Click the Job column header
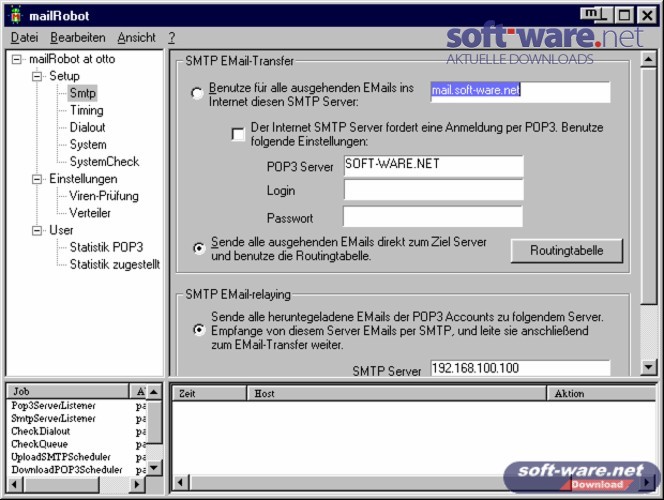The height and width of the screenshot is (500, 664). coord(68,392)
